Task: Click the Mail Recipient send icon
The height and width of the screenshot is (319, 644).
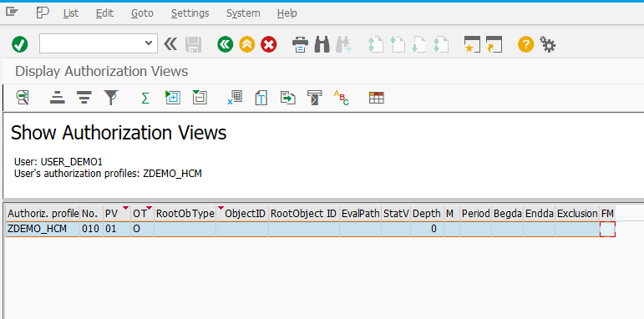Action: click(315, 98)
